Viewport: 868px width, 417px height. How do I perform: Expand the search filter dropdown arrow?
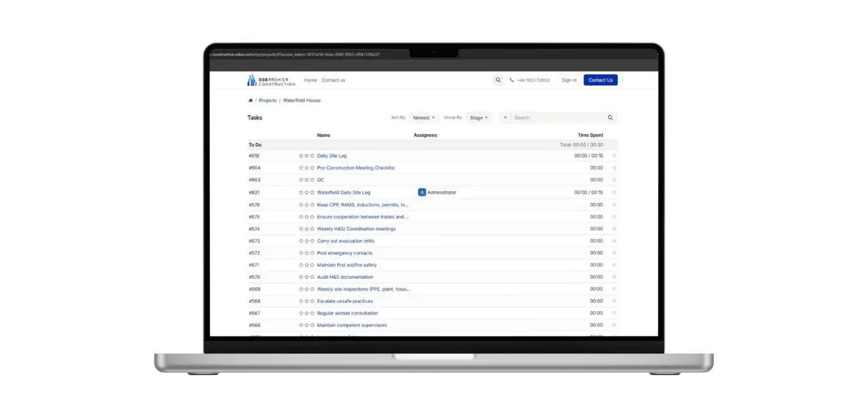pos(505,118)
